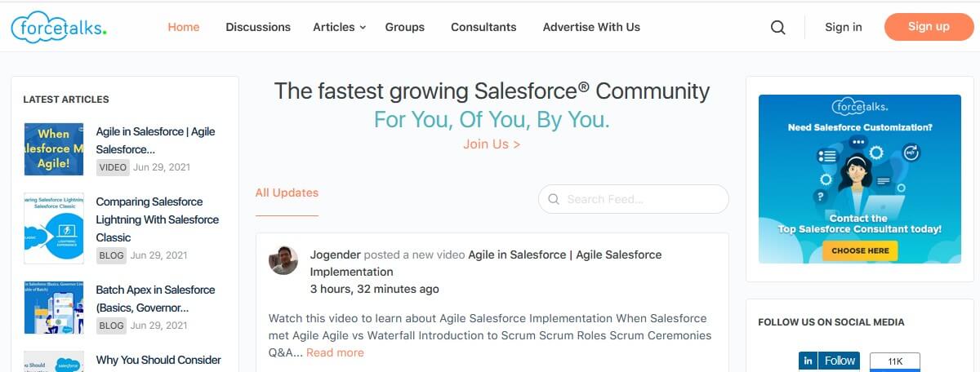Click Jogender's profile avatar
This screenshot has height=372, width=980.
(283, 259)
